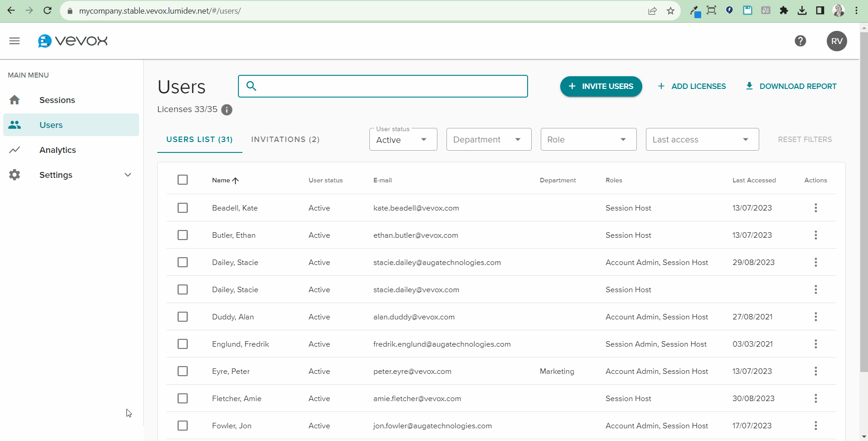This screenshot has width=868, height=441.
Task: Click the Vevox logo
Action: 73,41
